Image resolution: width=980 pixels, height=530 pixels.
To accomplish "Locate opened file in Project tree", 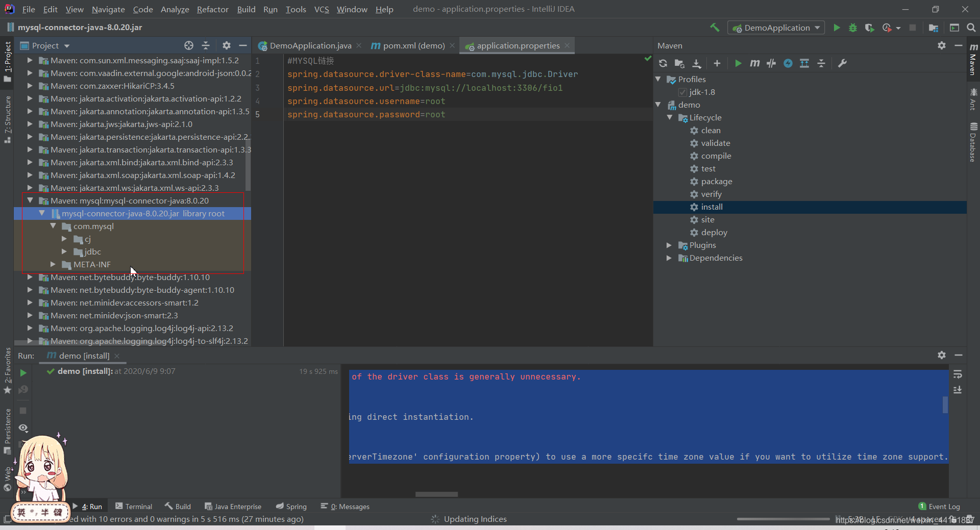I will pos(189,45).
